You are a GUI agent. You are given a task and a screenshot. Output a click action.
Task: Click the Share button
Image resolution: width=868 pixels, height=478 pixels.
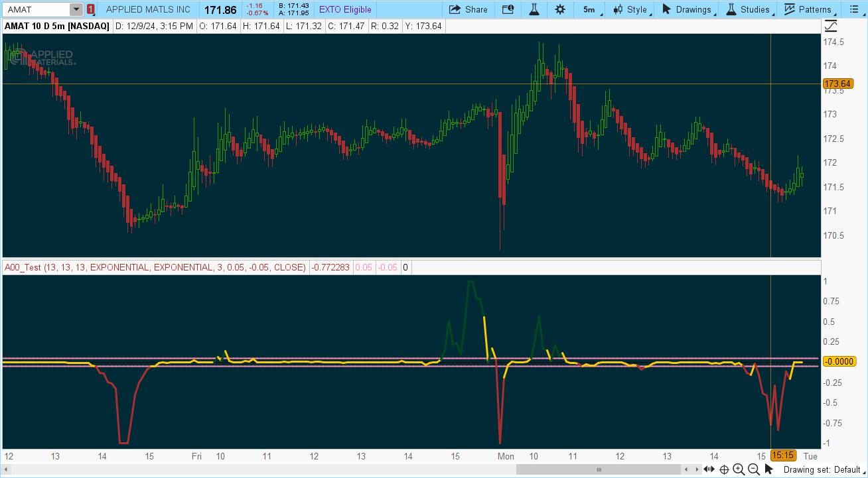click(469, 9)
